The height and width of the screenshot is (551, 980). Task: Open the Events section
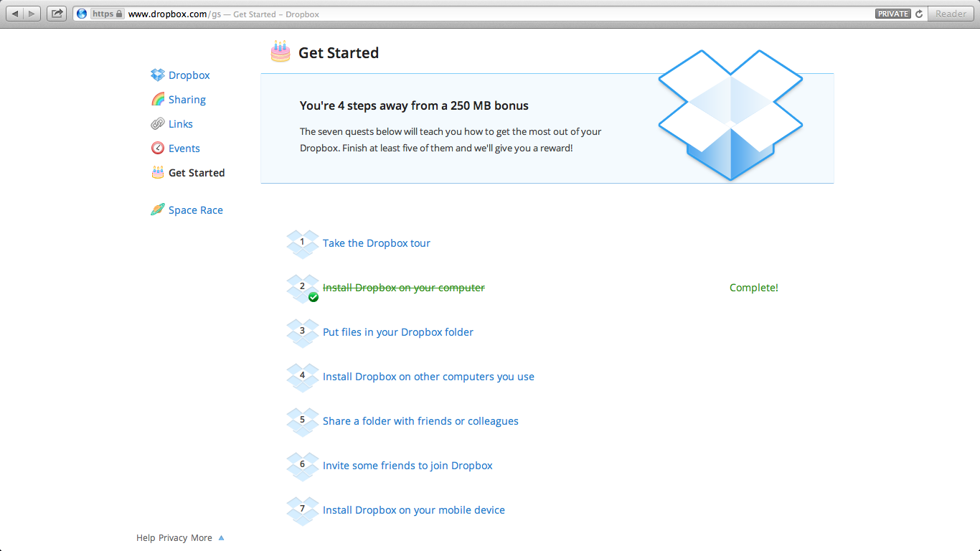point(184,149)
